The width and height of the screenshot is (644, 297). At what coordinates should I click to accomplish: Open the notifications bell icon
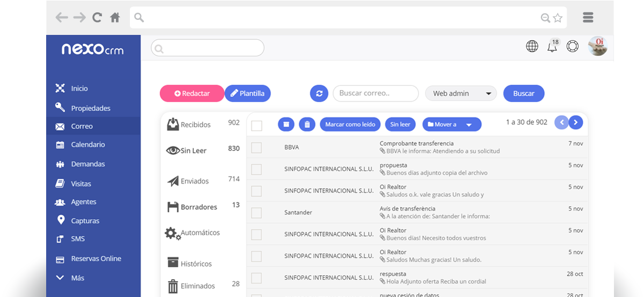point(552,46)
